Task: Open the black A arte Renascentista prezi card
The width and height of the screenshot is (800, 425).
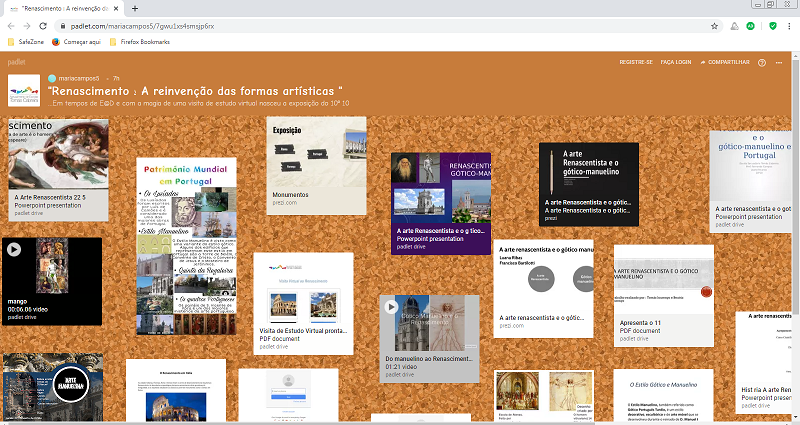Action: [589, 184]
